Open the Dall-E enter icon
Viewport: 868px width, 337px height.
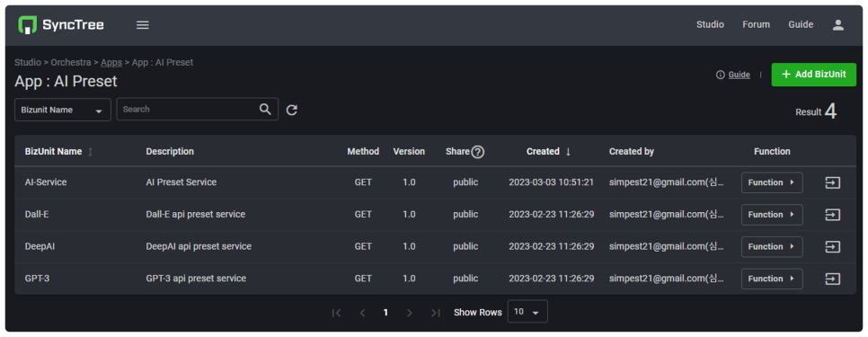[x=833, y=215]
